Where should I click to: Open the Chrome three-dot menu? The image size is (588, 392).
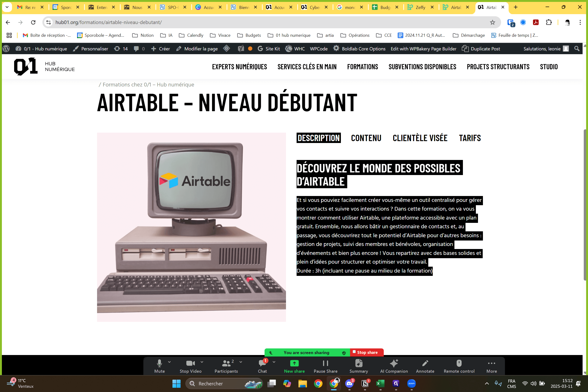click(x=580, y=22)
